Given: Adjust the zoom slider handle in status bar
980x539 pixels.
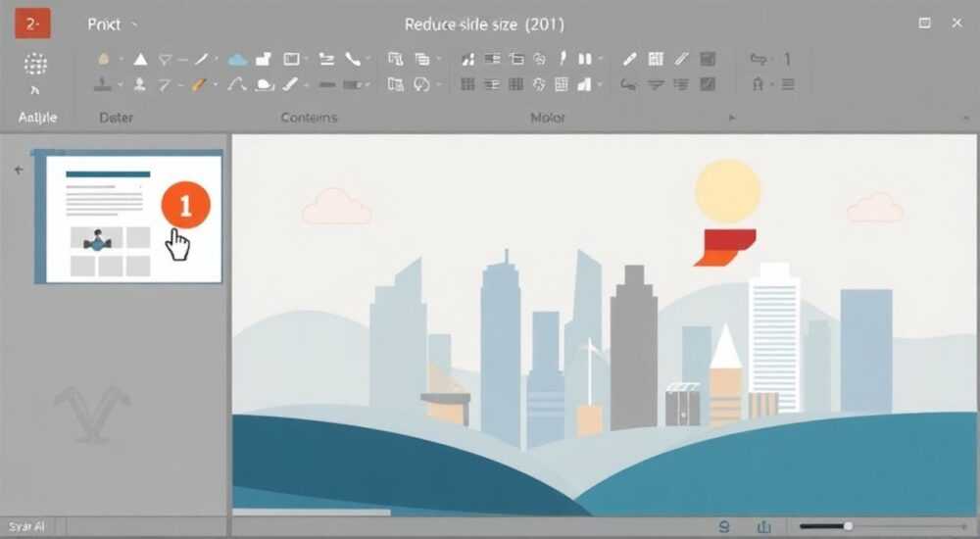Looking at the screenshot, I should (848, 526).
